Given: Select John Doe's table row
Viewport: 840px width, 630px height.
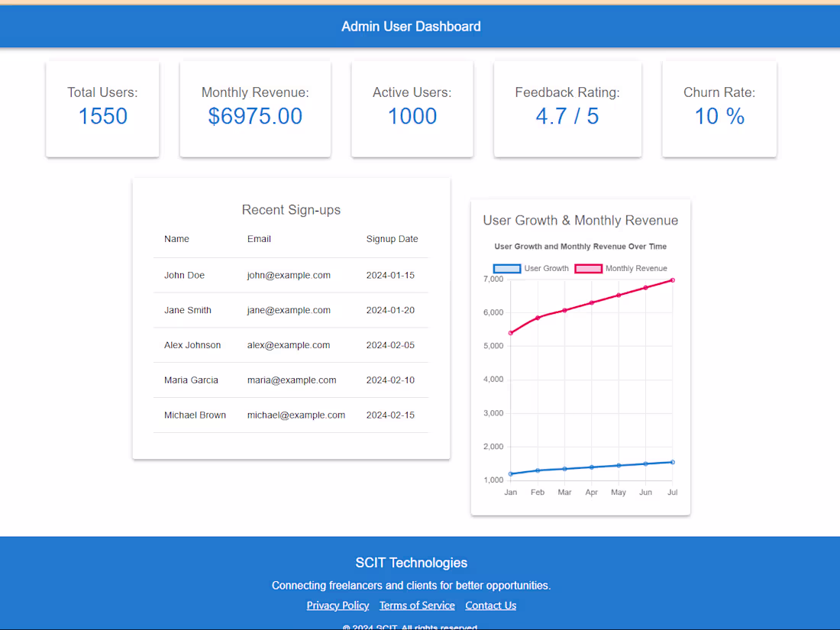Looking at the screenshot, I should pos(184,275).
